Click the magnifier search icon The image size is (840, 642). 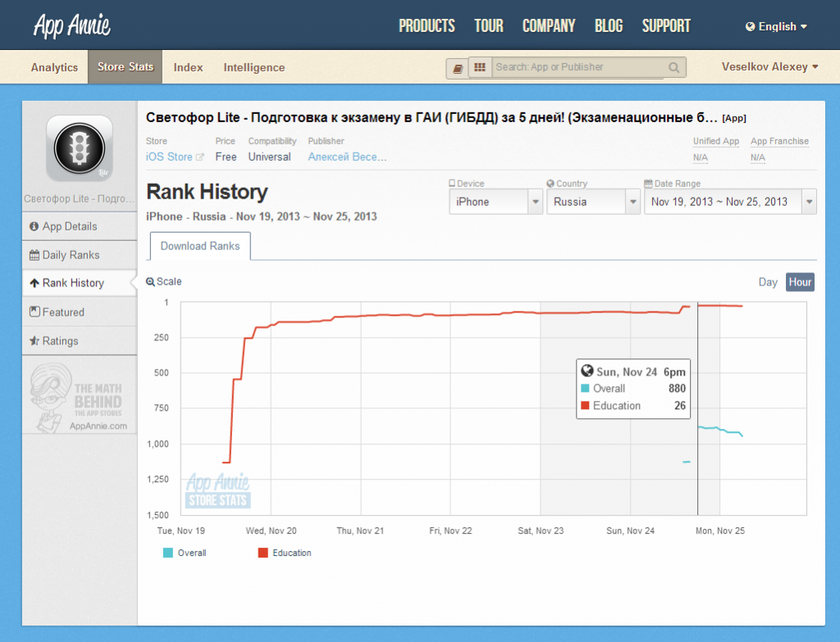(673, 67)
